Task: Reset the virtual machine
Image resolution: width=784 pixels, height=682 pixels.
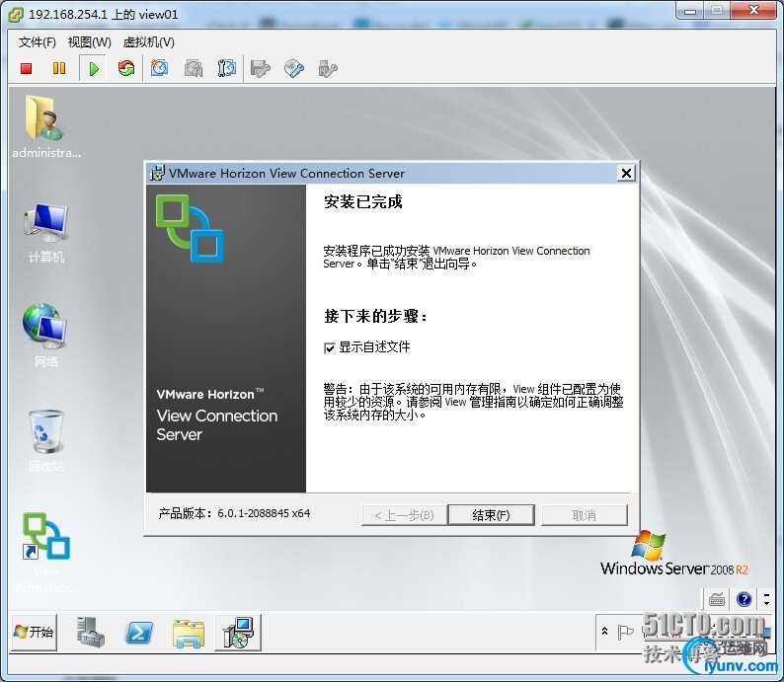Action: [x=126, y=68]
